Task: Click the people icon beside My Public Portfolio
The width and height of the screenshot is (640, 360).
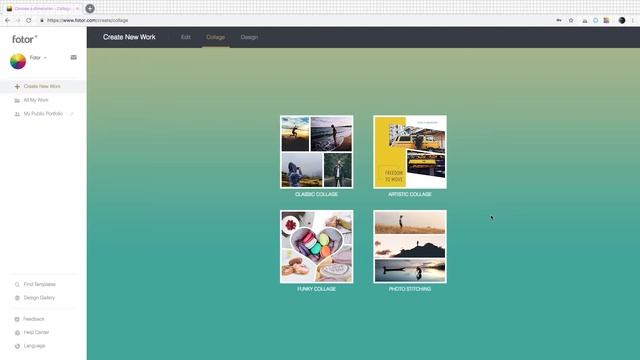Action: [x=17, y=114]
